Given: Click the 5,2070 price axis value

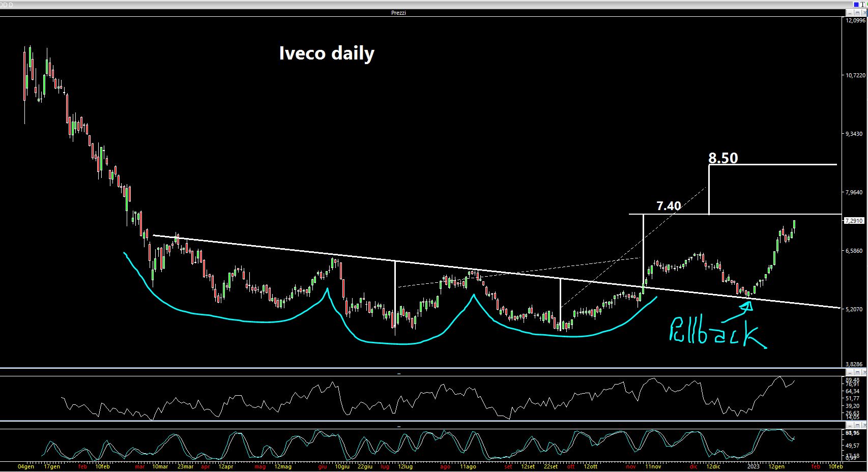Looking at the screenshot, I should pos(854,309).
